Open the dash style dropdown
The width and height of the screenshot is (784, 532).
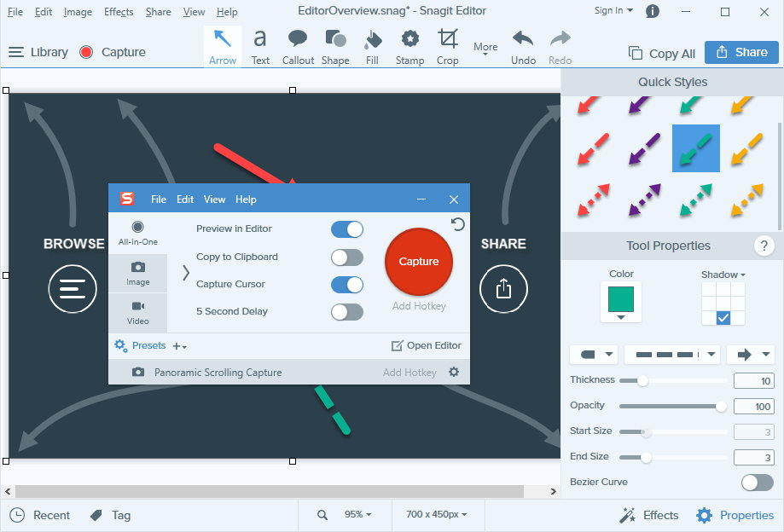(x=672, y=355)
